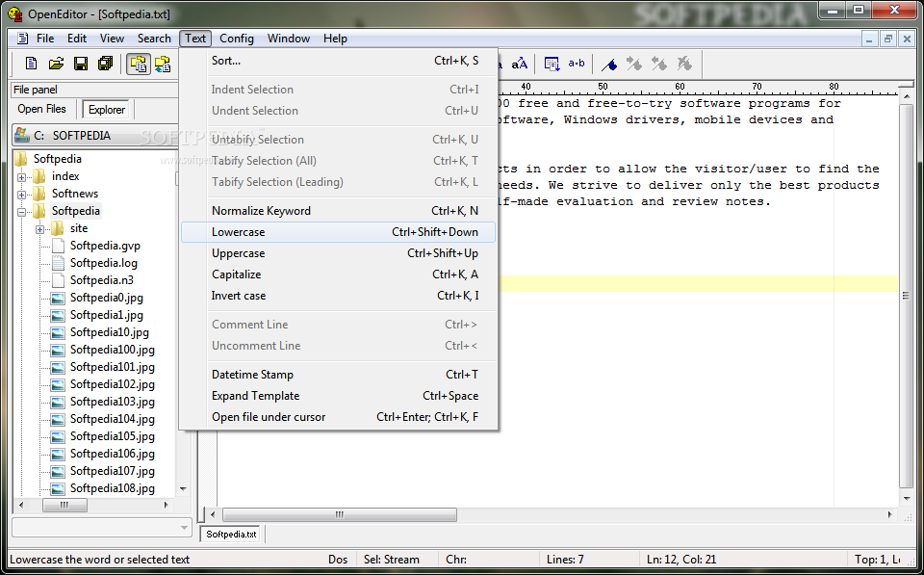This screenshot has width=924, height=575.
Task: Open the Window menu
Action: point(288,39)
